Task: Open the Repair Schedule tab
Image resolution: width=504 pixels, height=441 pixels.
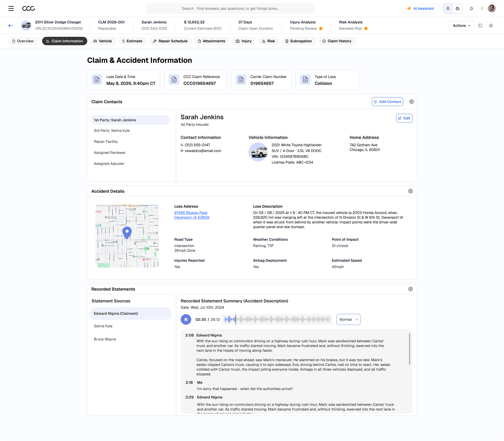Action: tap(170, 41)
